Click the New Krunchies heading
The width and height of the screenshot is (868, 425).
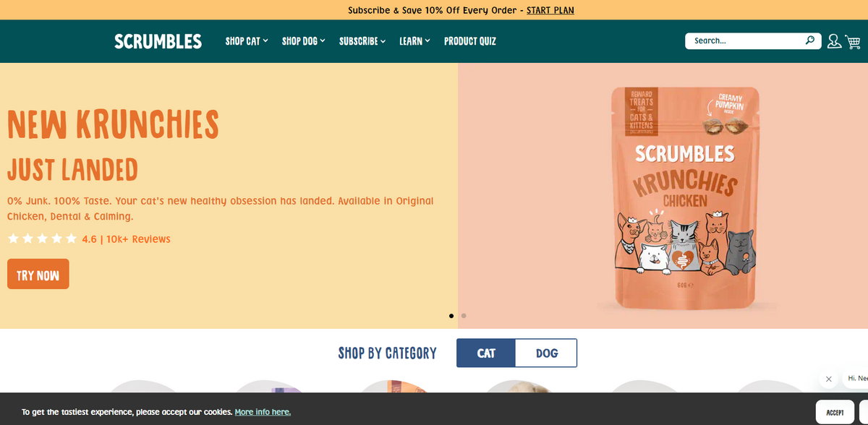(x=113, y=124)
